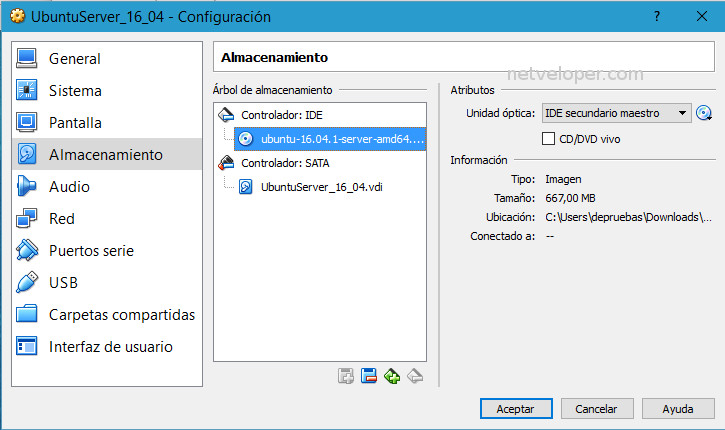Click the Ayuda button
Screen dimensions: 725x430
(x=678, y=409)
